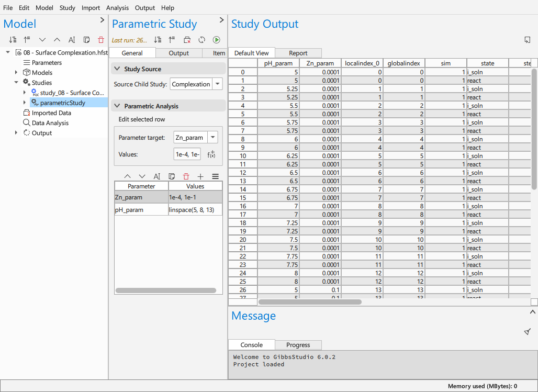Switch to the Report tab
This screenshot has width=538, height=392.
point(298,53)
